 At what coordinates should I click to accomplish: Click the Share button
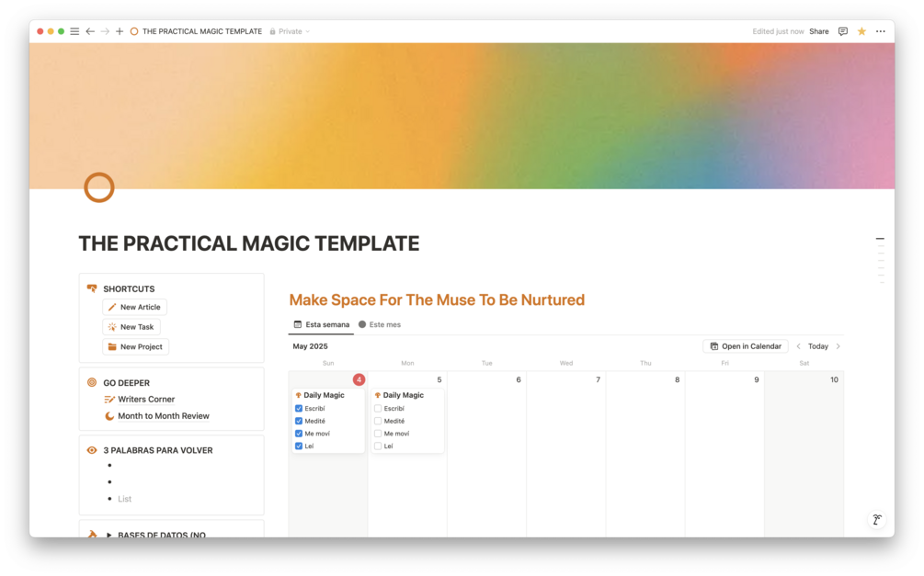point(818,31)
